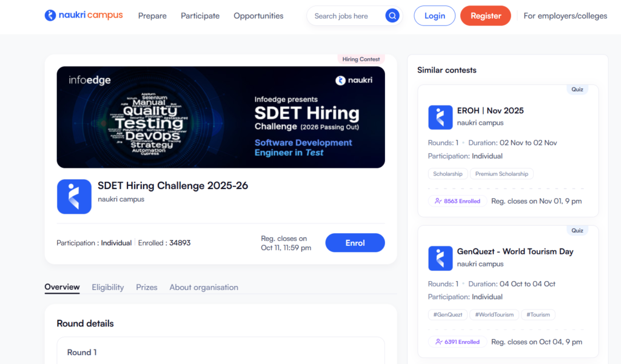
Task: Click the GenQuezt contest logo icon
Action: [x=440, y=258]
